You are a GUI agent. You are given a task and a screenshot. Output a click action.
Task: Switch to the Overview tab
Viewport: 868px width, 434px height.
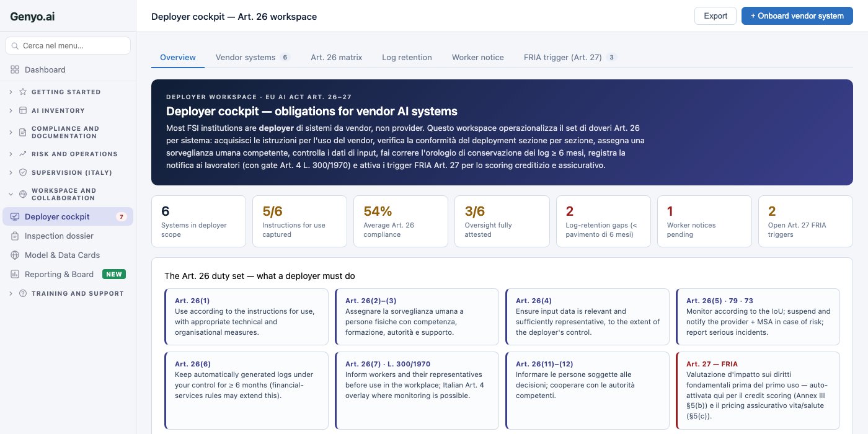(178, 57)
